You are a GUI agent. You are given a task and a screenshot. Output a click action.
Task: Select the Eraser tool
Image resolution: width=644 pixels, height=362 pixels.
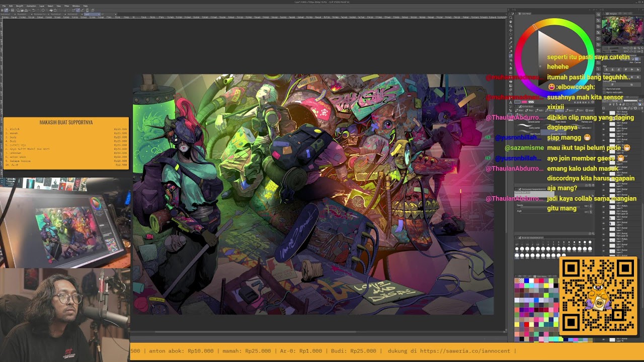[511, 69]
